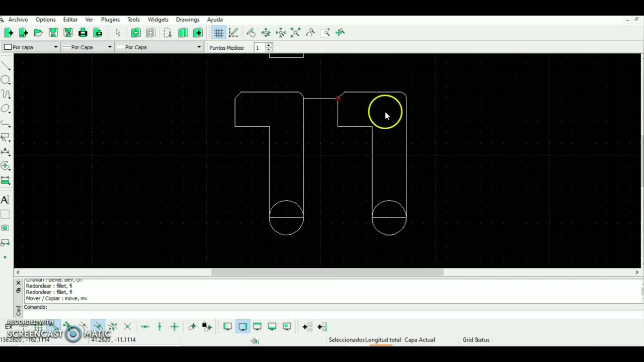The height and width of the screenshot is (362, 644).
Task: Expand the Select tools in left toolbar
Action: click(6, 137)
